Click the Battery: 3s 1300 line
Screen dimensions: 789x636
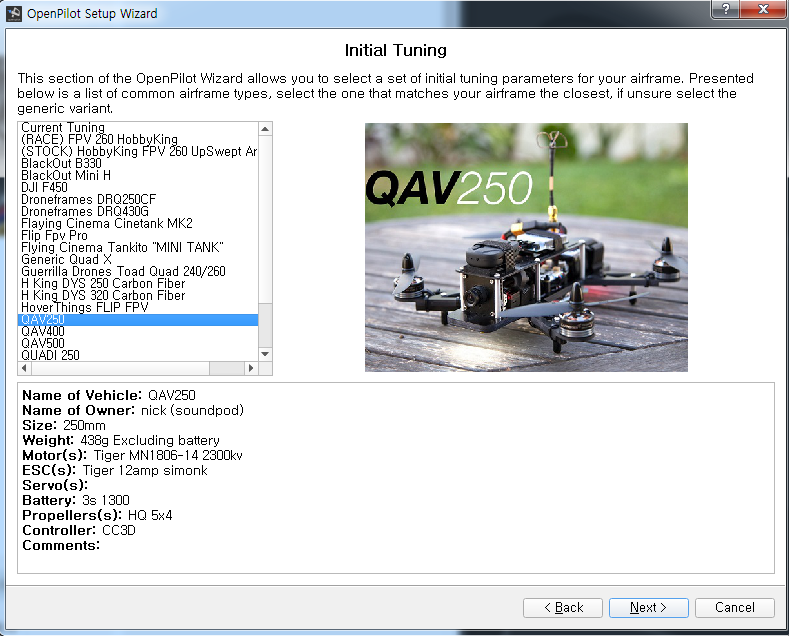76,500
